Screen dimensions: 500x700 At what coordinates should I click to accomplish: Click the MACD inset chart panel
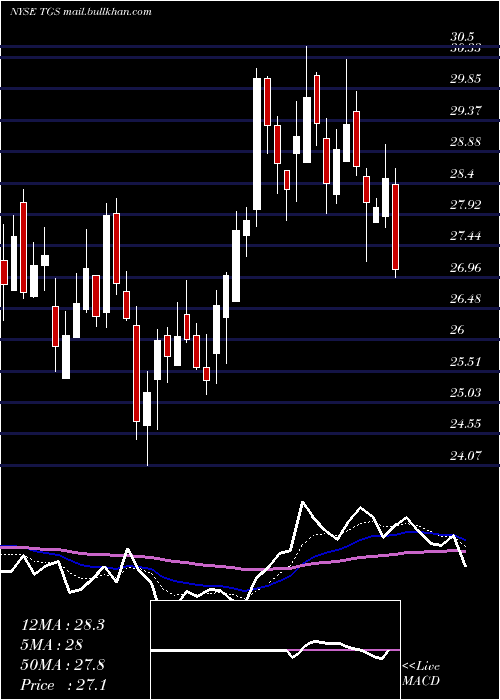click(x=275, y=650)
